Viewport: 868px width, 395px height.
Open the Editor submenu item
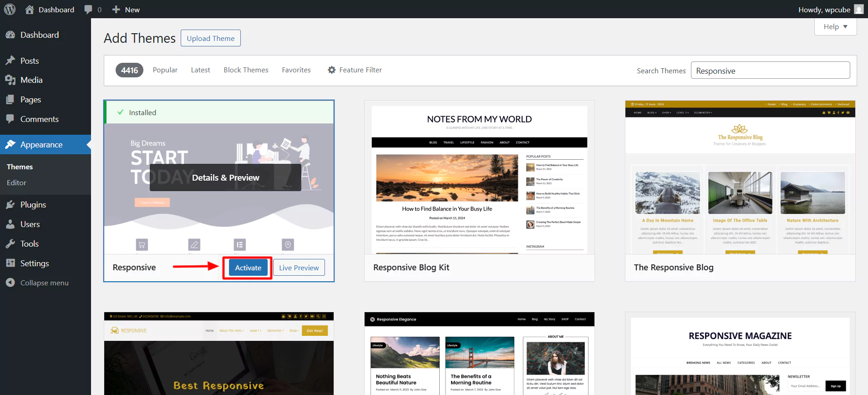[16, 183]
